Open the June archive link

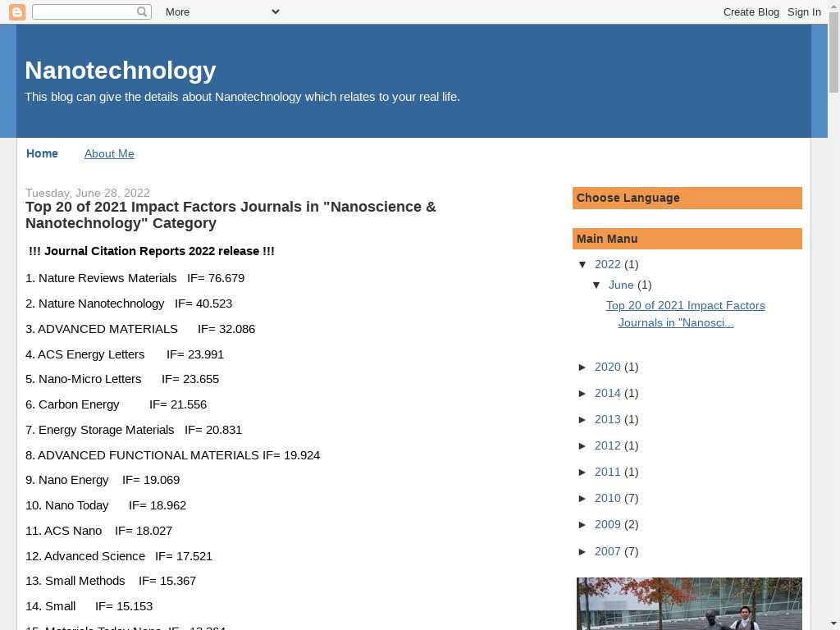[x=621, y=285]
